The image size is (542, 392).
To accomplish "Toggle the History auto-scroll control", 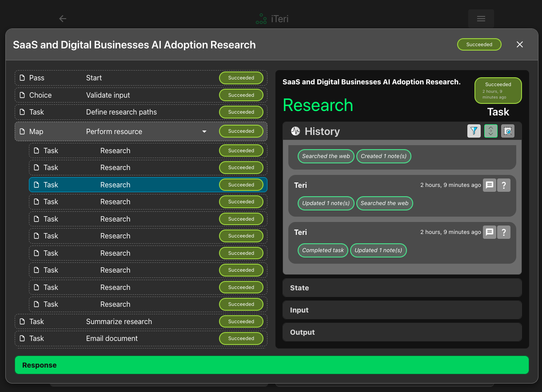I will tap(490, 131).
